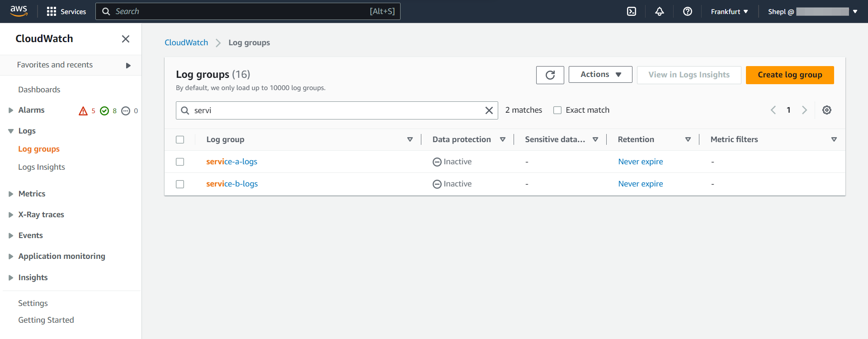The image size is (868, 339).
Task: Refresh the log groups list
Action: (x=550, y=75)
